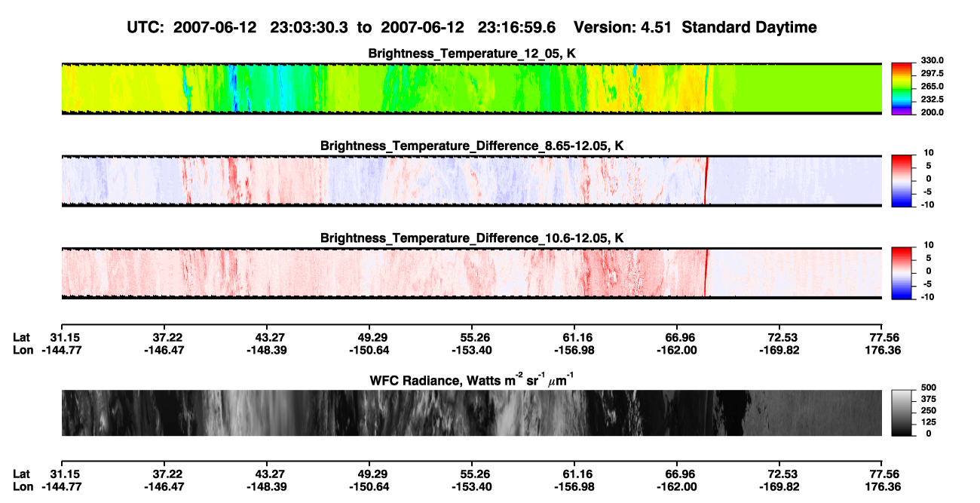980x503 pixels.
Task: Click the 8.65-12.05 difference color scale bar
Action: [902, 180]
